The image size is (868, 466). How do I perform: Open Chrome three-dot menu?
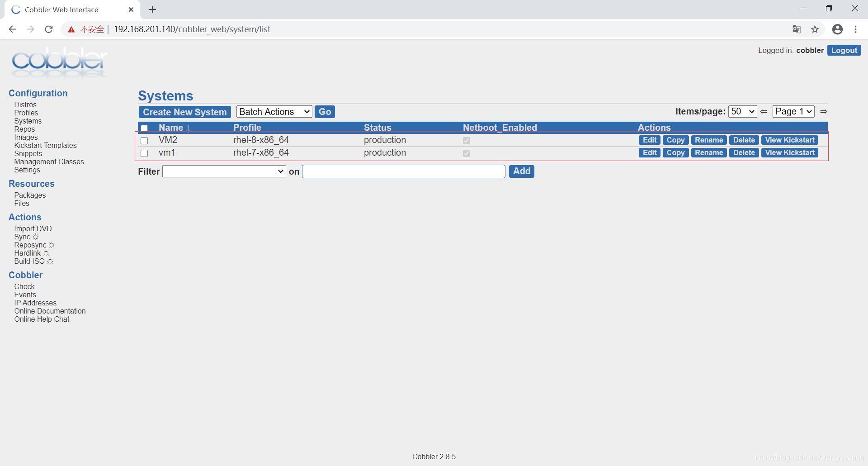(x=855, y=29)
